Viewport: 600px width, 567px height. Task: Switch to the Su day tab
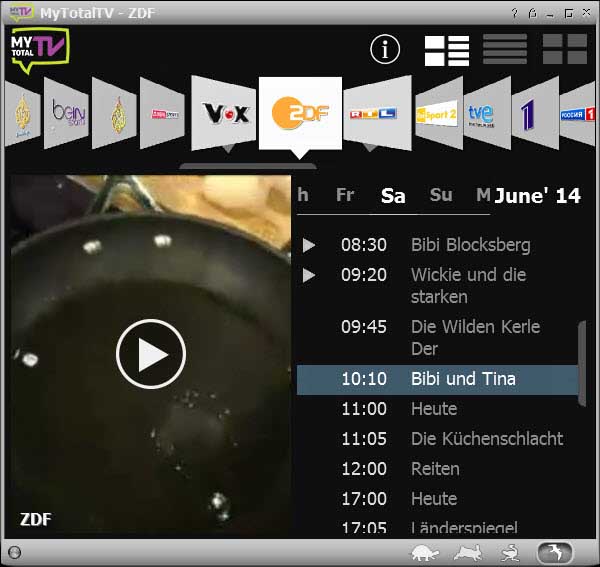(x=441, y=195)
